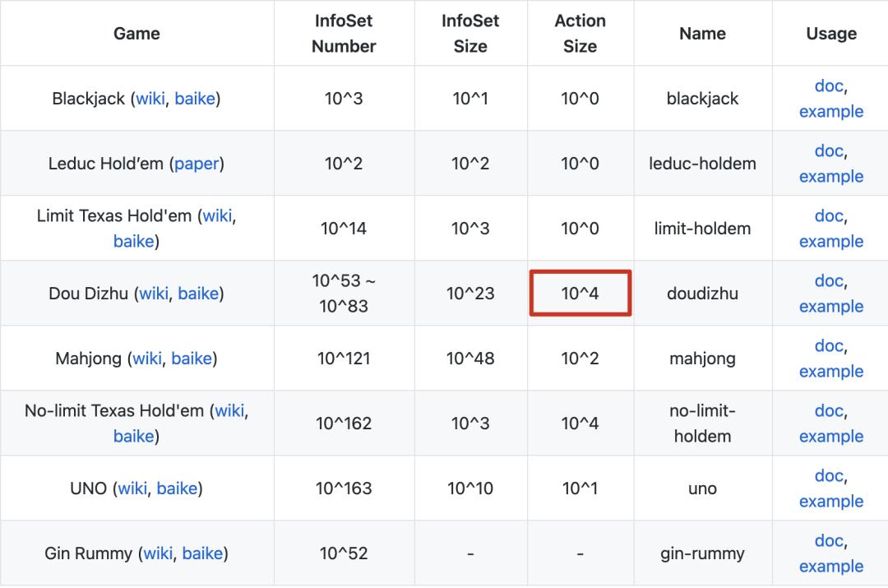Image resolution: width=888 pixels, height=588 pixels.
Task: Click the Limit Texas Hold'em wiki link
Action: pyautogui.click(x=217, y=216)
